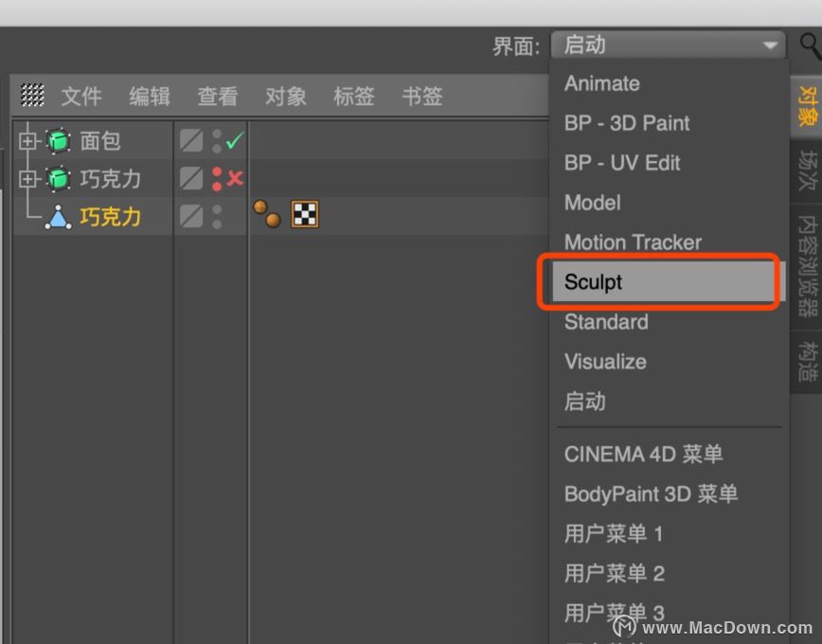Viewport: 822px width, 644px height.
Task: Select the Phong tag with orange spheres
Action: tap(267, 213)
